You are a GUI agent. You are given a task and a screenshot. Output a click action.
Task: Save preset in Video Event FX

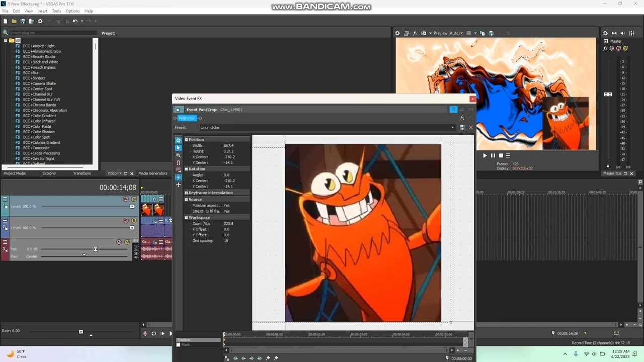tap(462, 128)
